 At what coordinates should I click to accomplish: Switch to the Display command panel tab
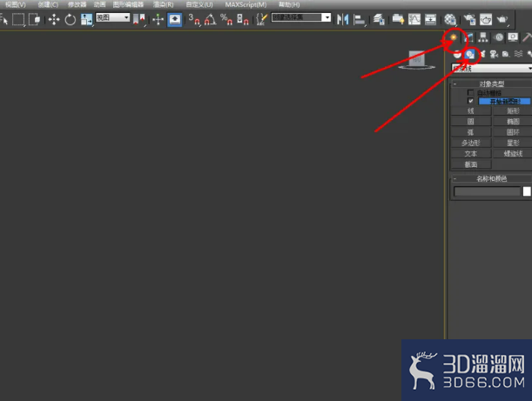[x=513, y=37]
